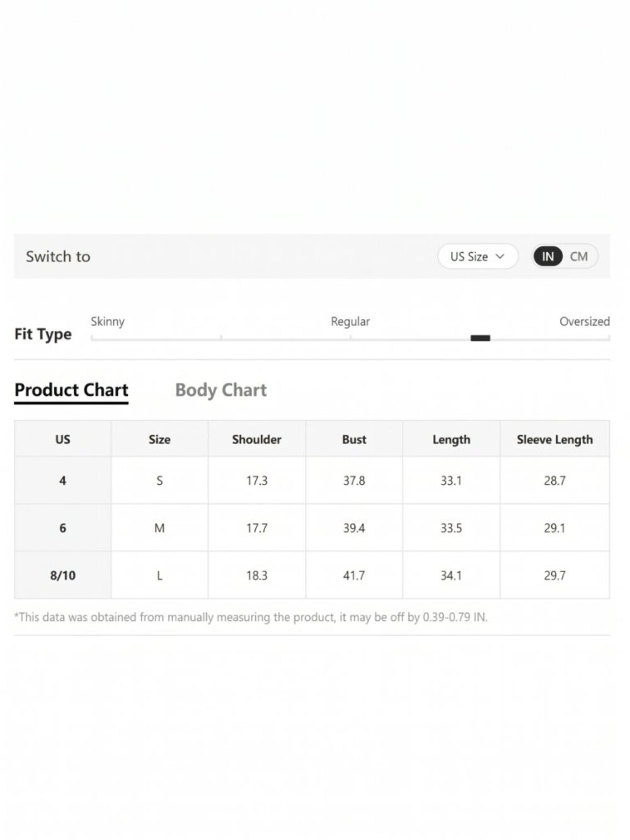Screen dimensions: 630x840
Task: Click the Sleeve Length column header
Action: (x=554, y=439)
